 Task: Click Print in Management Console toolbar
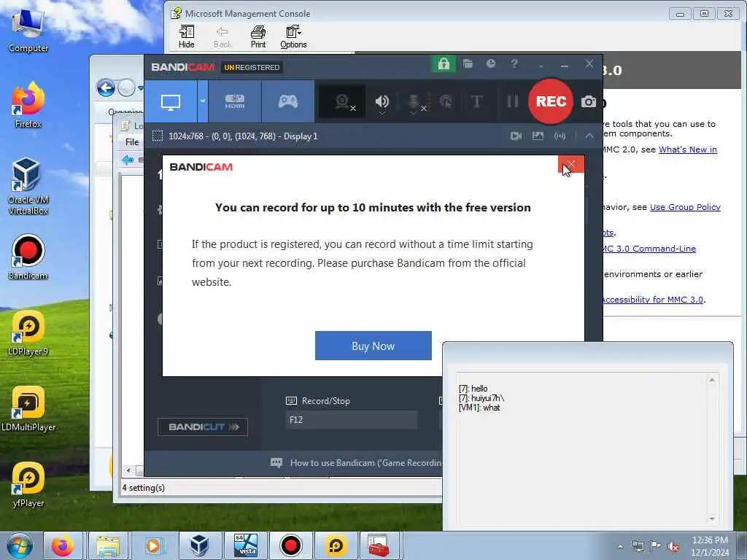258,36
